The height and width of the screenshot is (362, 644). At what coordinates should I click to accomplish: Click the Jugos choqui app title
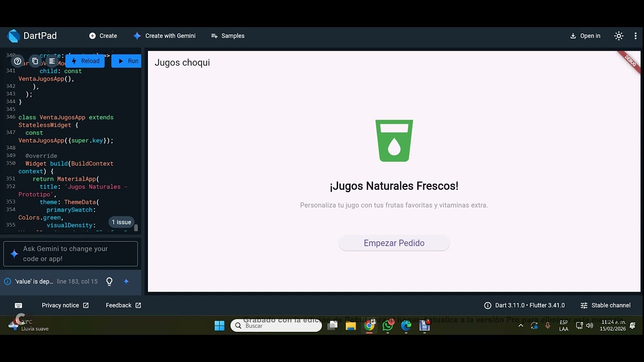tap(182, 62)
